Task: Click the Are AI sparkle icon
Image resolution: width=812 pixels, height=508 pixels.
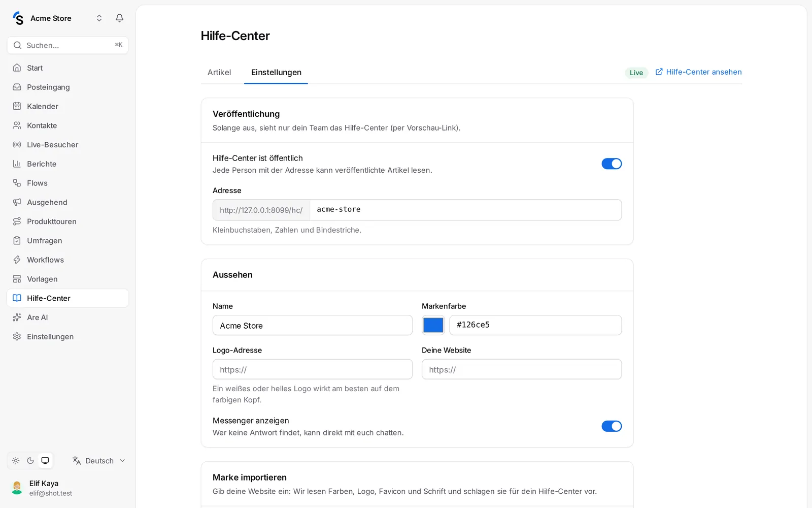Action: pyautogui.click(x=17, y=317)
